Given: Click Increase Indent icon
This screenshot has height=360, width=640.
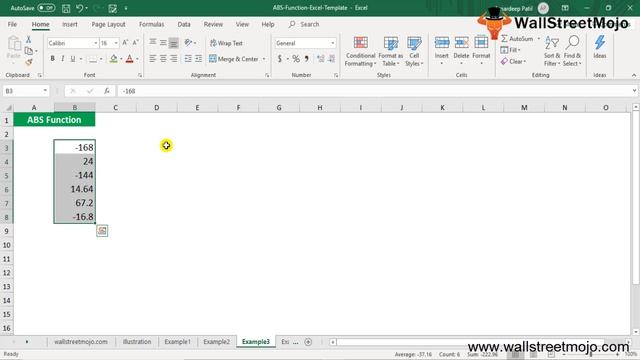Looking at the screenshot, I should [198, 59].
